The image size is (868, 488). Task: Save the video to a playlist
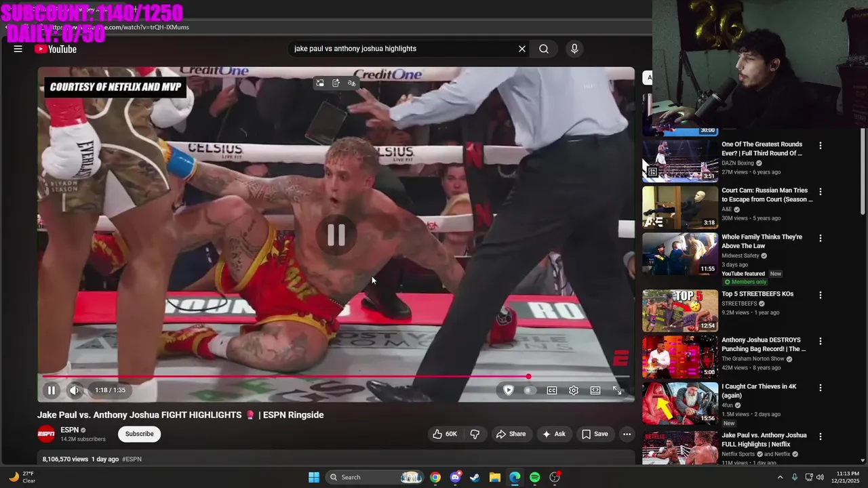tap(595, 434)
